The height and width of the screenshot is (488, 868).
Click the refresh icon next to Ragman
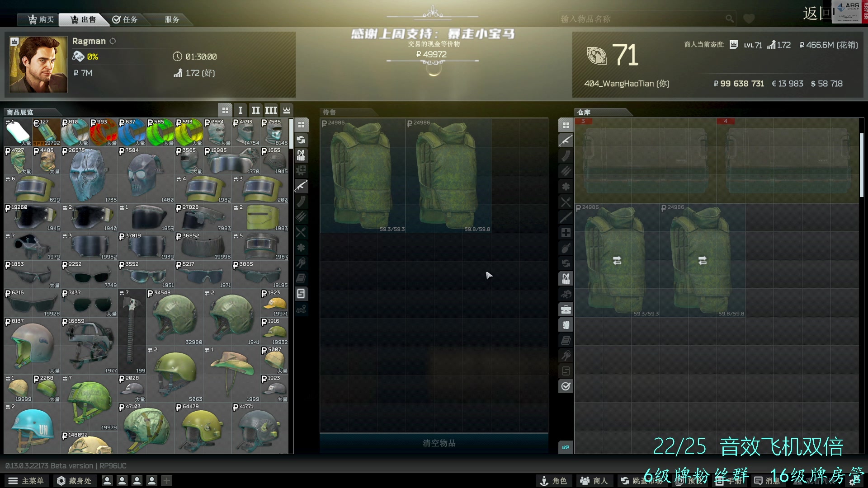tap(113, 41)
